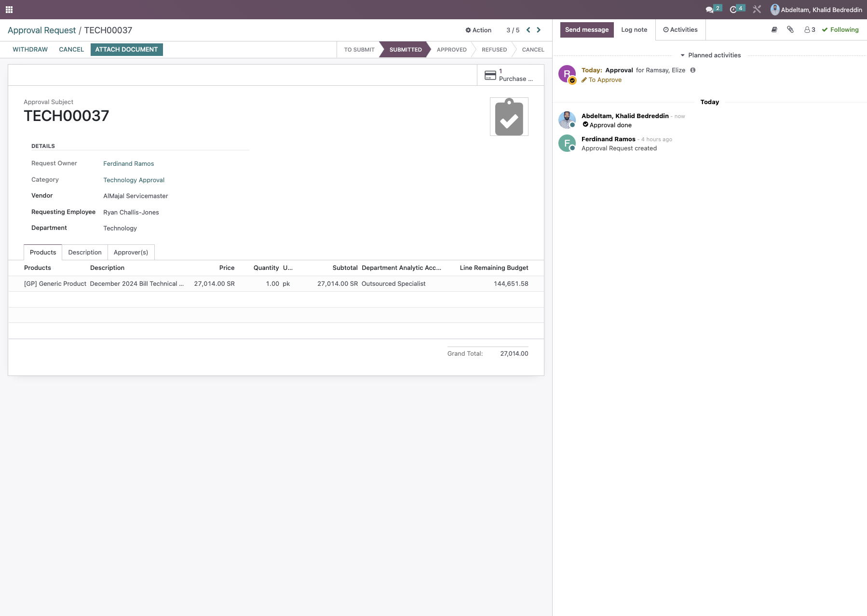867x616 pixels.
Task: Open the Activities chatter tab
Action: (680, 30)
